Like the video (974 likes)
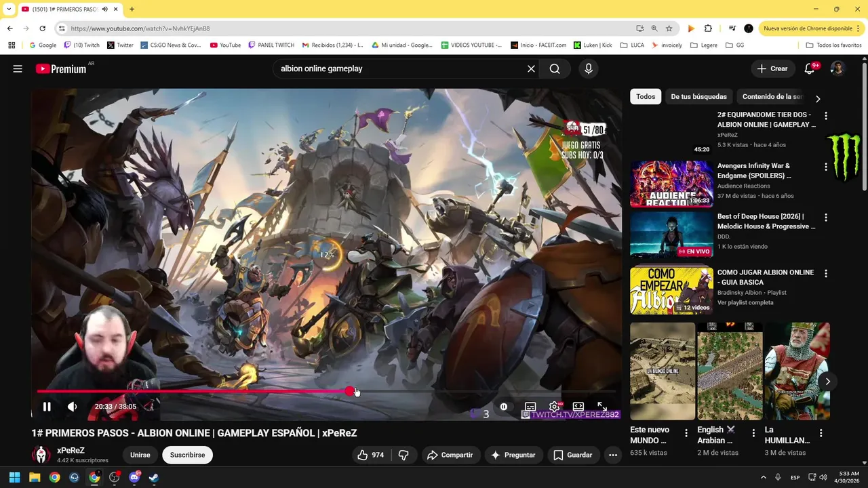 click(371, 455)
